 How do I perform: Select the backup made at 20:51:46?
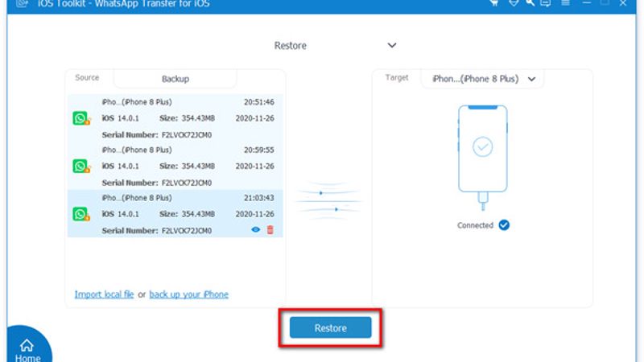(x=175, y=118)
